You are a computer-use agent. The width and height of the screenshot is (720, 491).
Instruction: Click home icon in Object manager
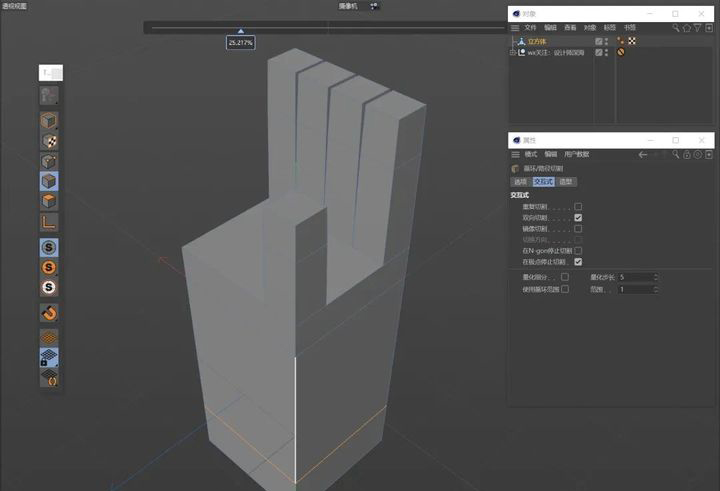coord(686,28)
